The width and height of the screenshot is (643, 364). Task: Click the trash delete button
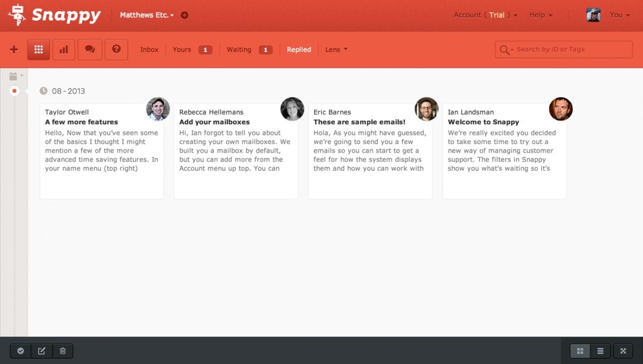click(63, 351)
